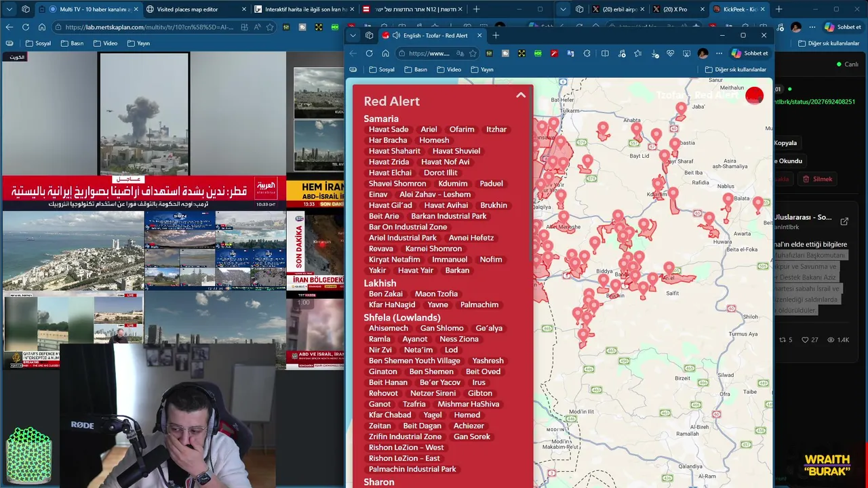Open the tab search dropdown in the KickPeek window

pos(563,9)
